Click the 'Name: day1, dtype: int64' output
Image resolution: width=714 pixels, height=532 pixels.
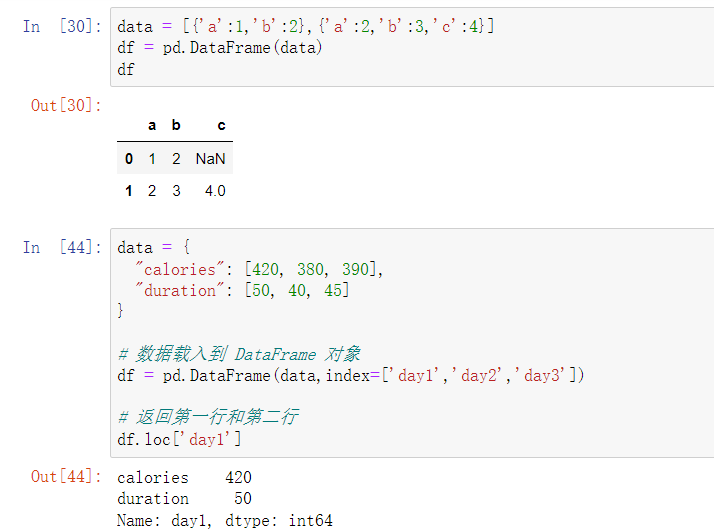click(225, 520)
